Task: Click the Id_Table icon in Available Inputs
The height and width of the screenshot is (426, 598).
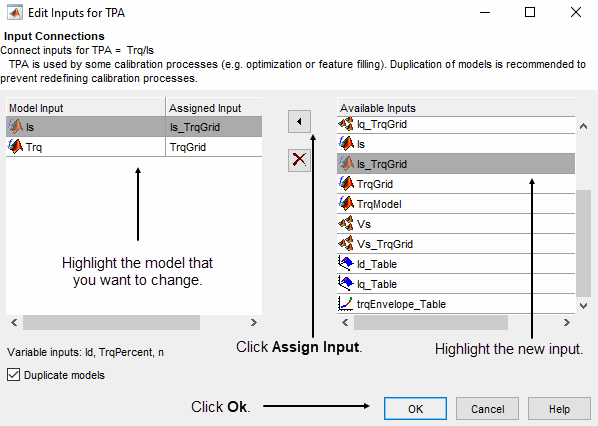Action: [x=346, y=264]
